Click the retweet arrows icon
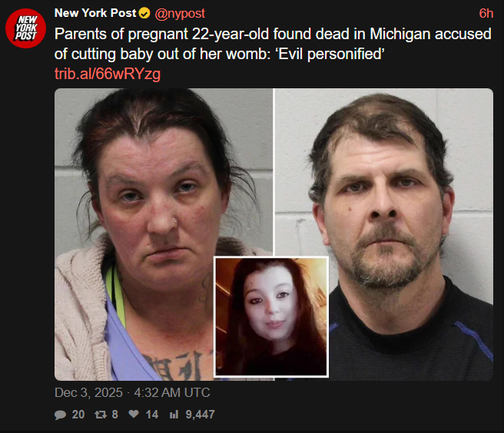504x433 pixels. point(101,415)
